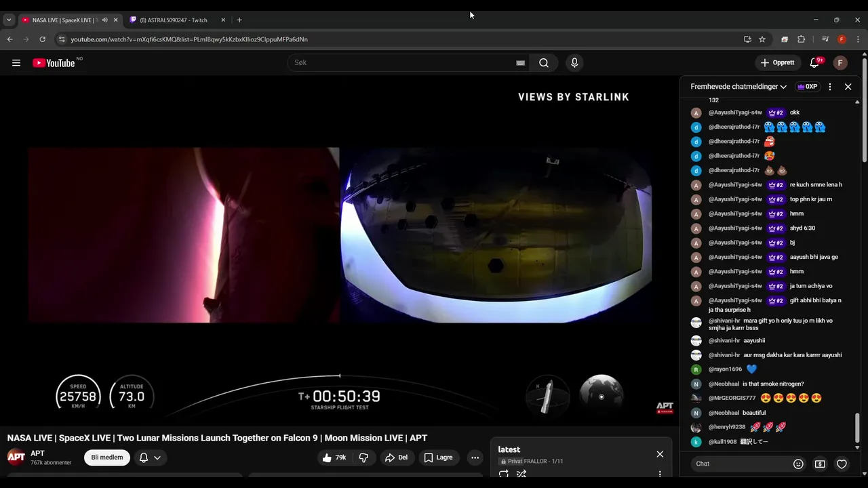Open YouTube account avatar menu

point(840,63)
